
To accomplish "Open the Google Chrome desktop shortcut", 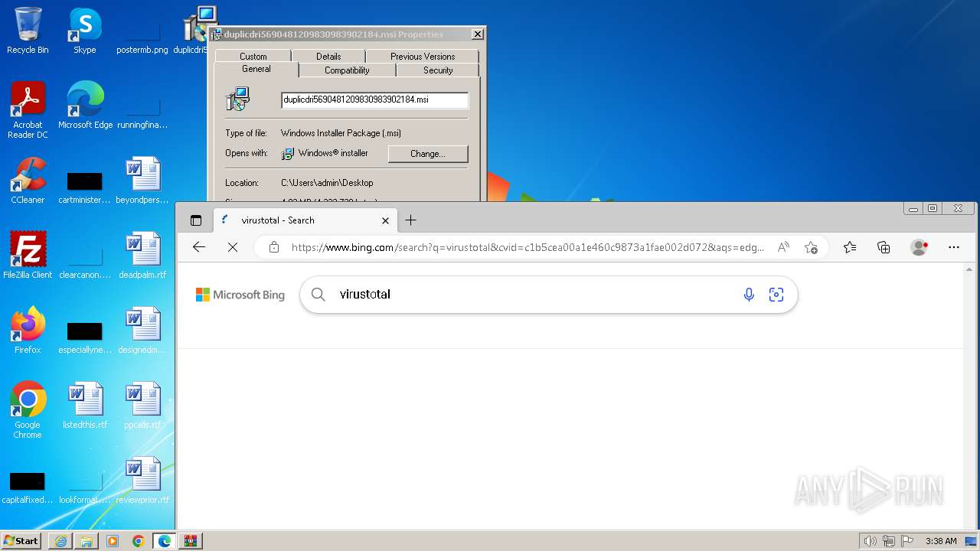I will click(x=28, y=410).
